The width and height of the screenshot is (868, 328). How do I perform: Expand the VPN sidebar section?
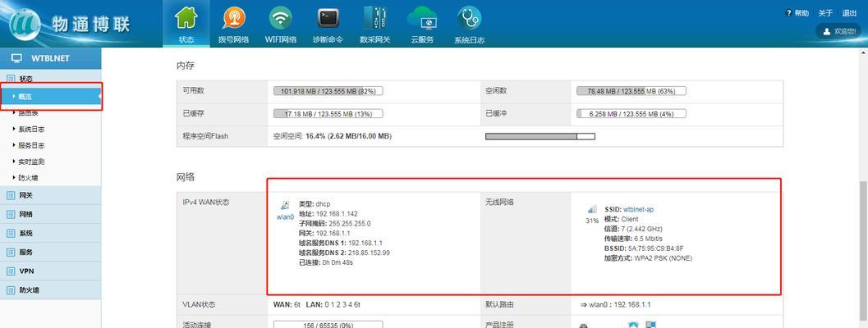pyautogui.click(x=50, y=271)
